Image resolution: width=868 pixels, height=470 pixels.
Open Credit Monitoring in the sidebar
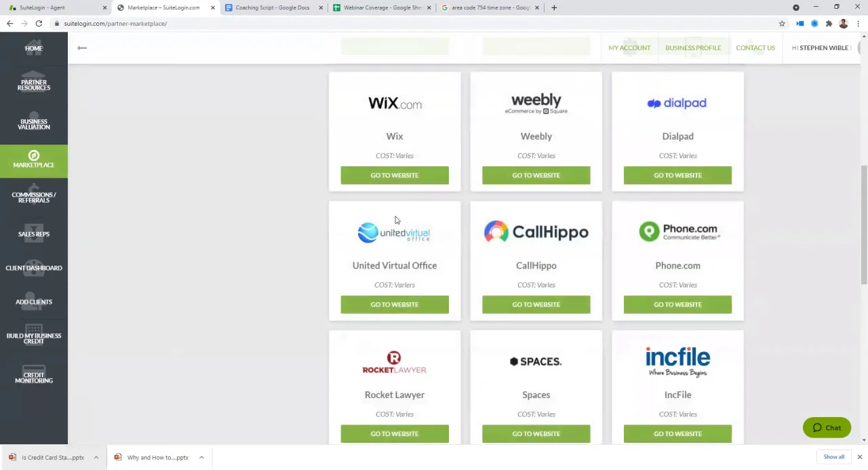pos(34,378)
